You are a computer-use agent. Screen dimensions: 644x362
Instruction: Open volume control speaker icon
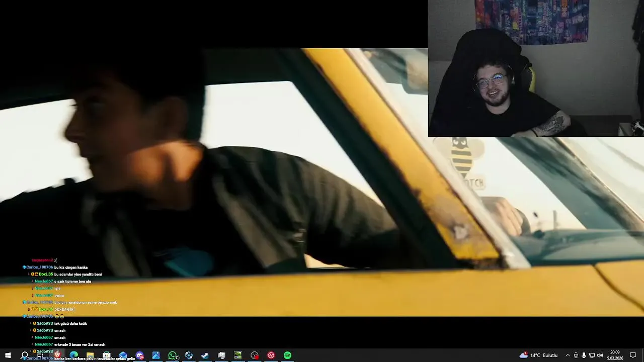tap(600, 355)
